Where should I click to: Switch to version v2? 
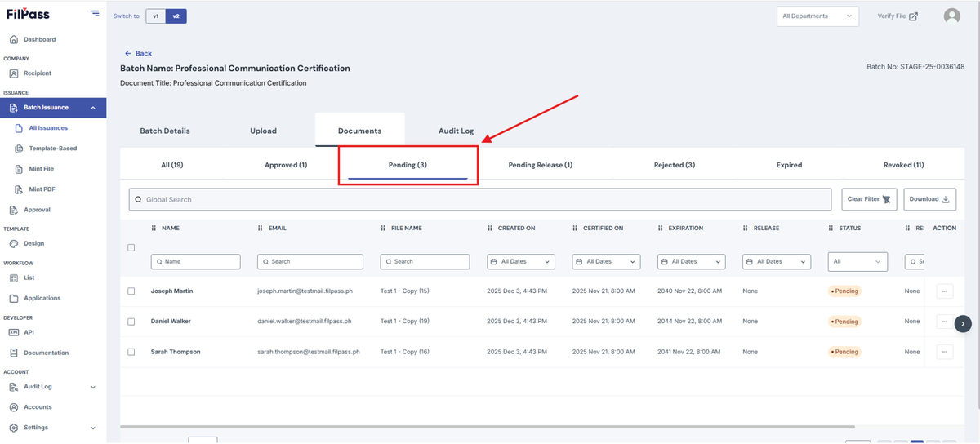pos(176,16)
